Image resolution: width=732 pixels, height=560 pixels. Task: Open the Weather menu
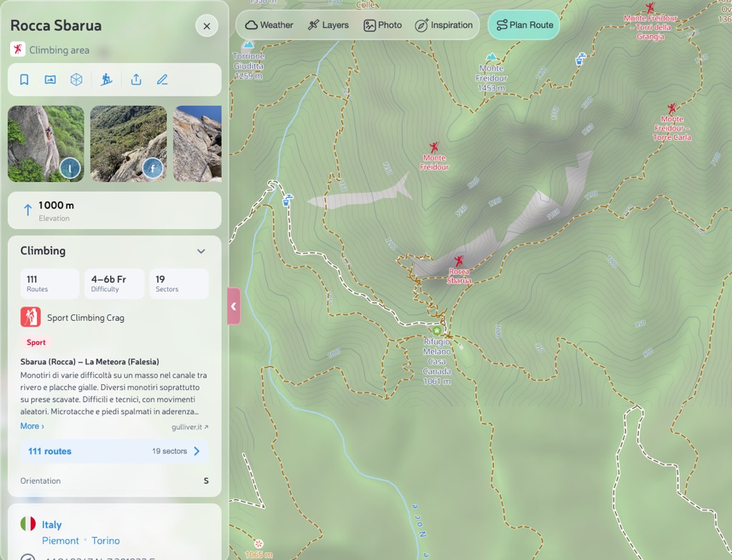tap(269, 25)
